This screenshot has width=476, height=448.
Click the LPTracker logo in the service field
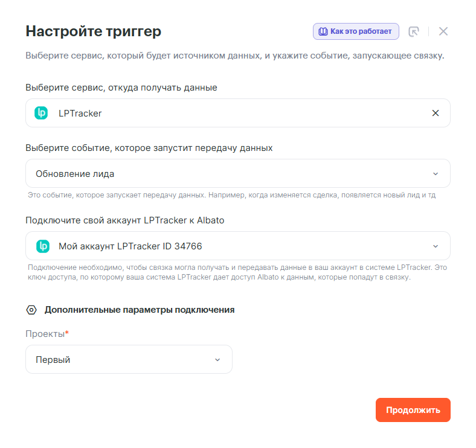tap(42, 113)
